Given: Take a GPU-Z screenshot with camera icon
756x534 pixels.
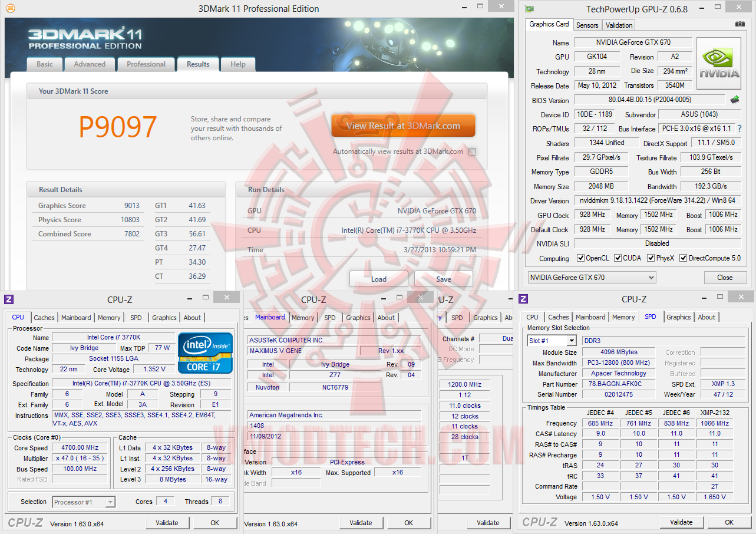Looking at the screenshot, I should [x=740, y=24].
